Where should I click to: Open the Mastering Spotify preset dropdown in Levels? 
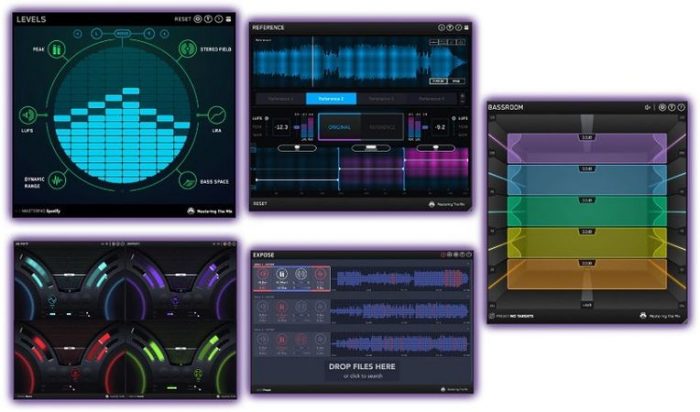50,211
